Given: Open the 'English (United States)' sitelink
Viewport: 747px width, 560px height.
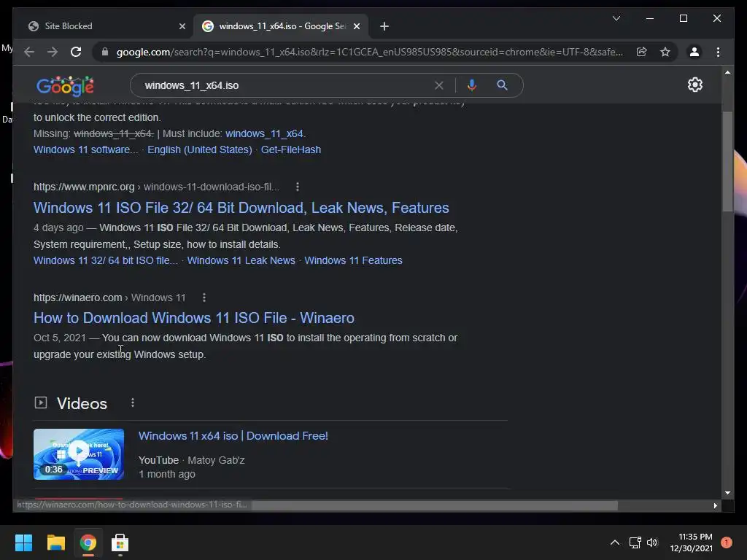Looking at the screenshot, I should 200,149.
